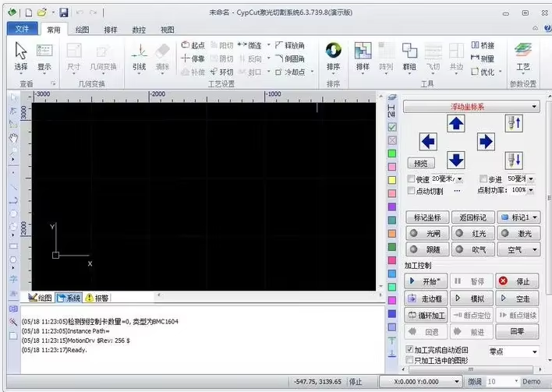Click the open folder icon in title bar

pos(42,12)
